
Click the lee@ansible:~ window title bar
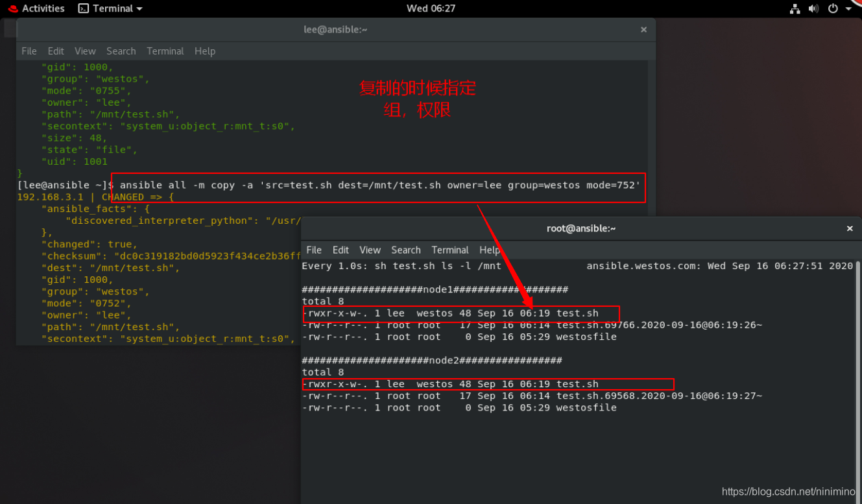pyautogui.click(x=336, y=29)
